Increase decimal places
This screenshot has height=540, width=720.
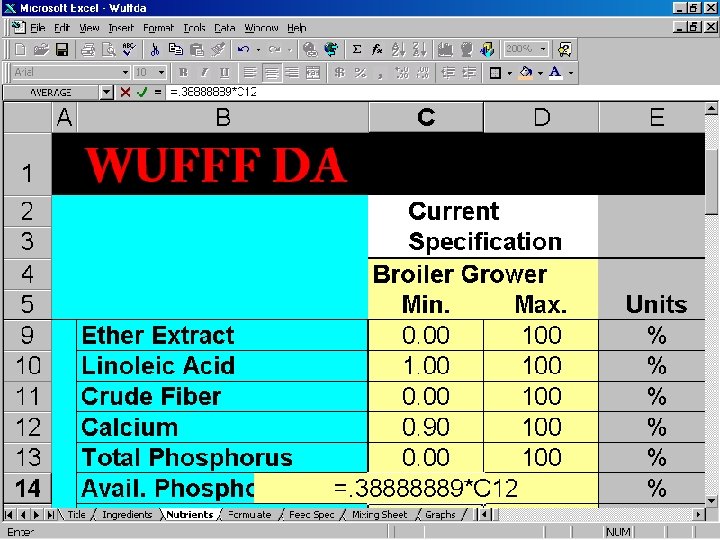point(402,73)
